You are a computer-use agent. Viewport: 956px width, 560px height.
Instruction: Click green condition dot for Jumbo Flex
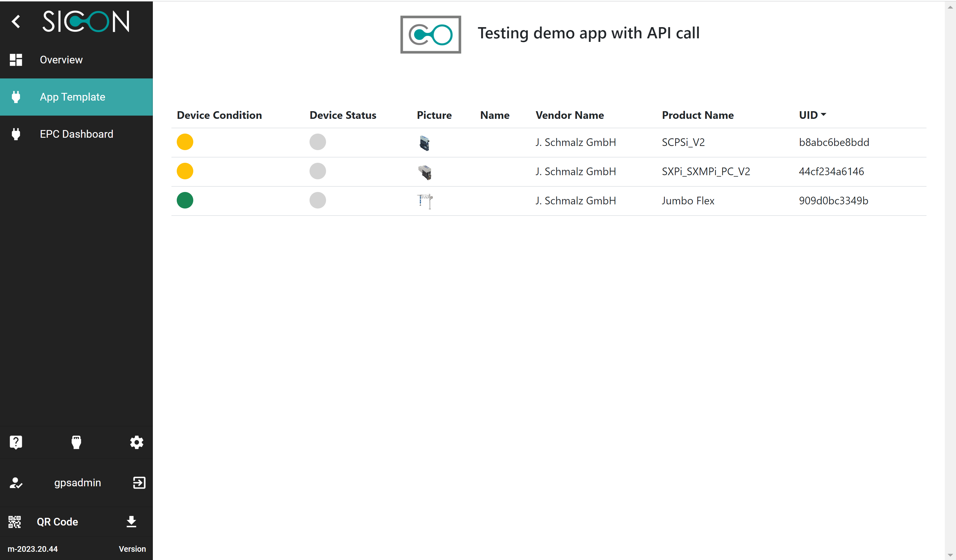[185, 201]
